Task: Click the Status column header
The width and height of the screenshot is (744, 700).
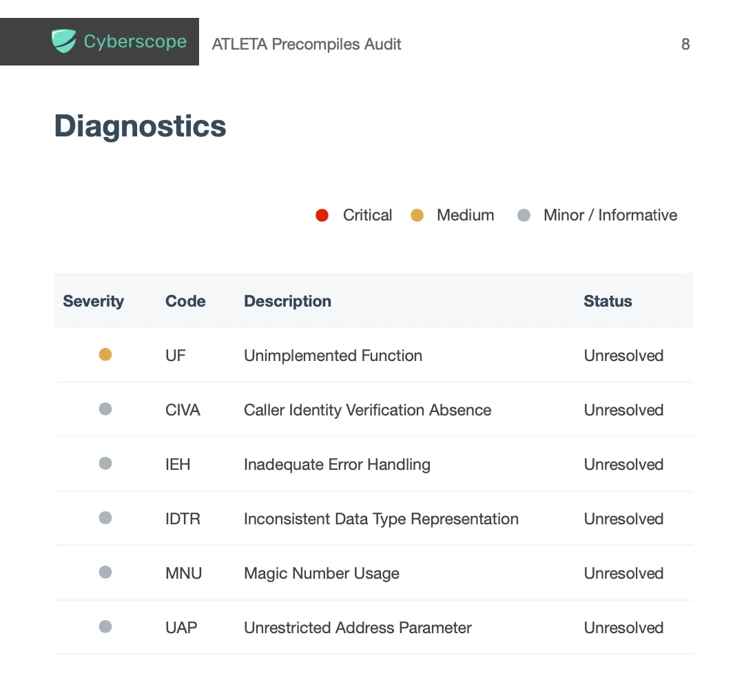Action: (x=608, y=301)
